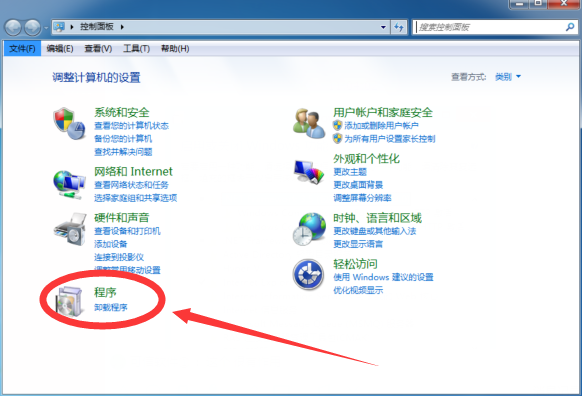Expand the recent pages arrow beside Forward
This screenshot has width=582, height=396.
[x=46, y=28]
